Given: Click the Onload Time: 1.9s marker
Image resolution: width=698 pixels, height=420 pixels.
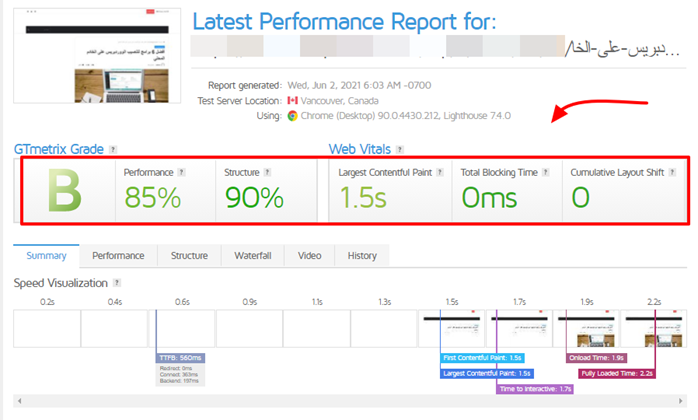Looking at the screenshot, I should click(x=599, y=358).
